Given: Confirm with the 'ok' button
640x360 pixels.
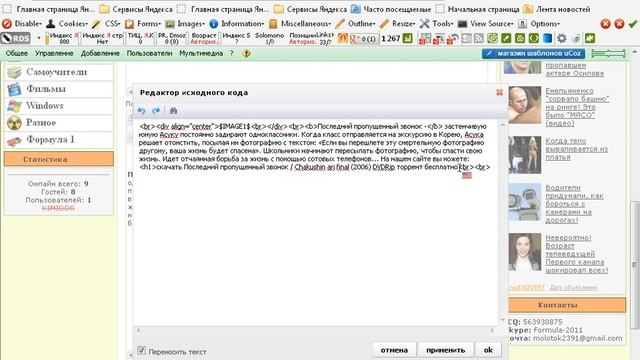Looking at the screenshot, I should click(488, 350).
